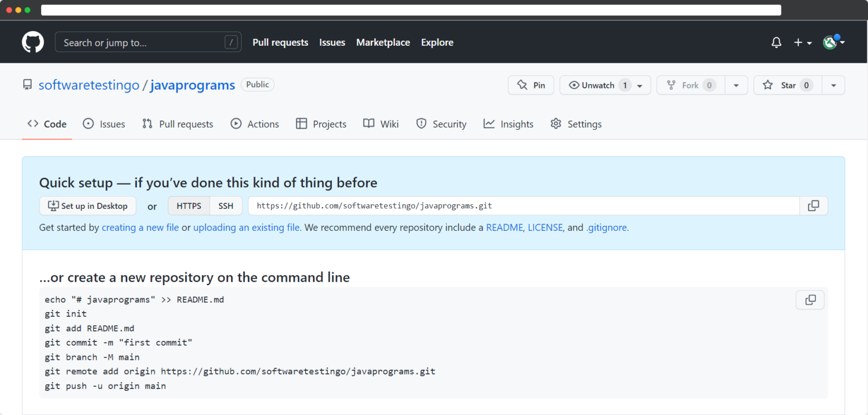Copy the command line setup code

coord(810,300)
